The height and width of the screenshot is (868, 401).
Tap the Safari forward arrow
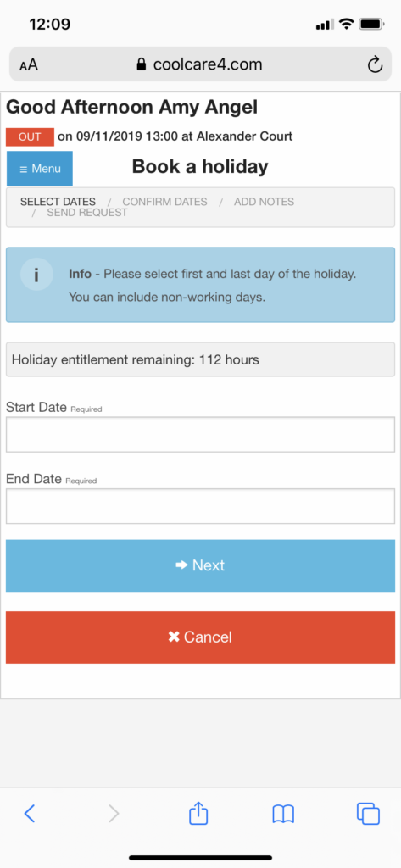[114, 813]
